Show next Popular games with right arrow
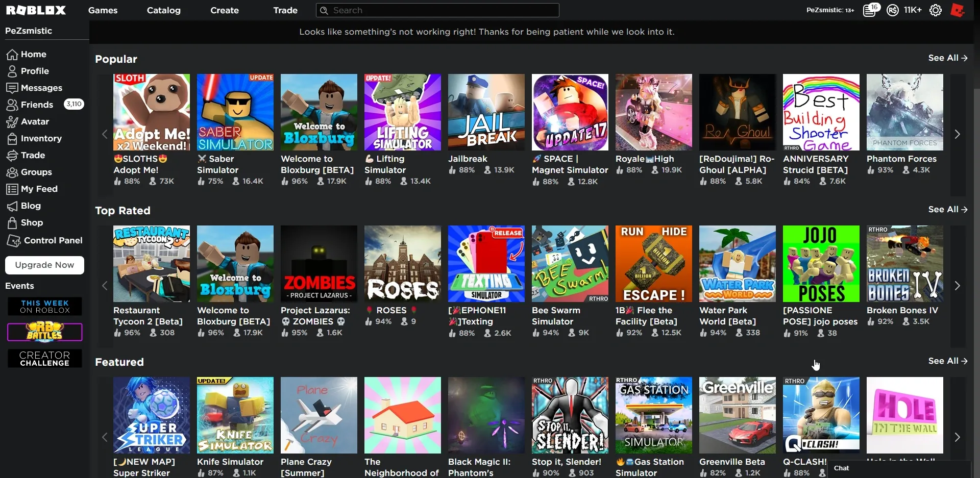980x478 pixels. 958,134
